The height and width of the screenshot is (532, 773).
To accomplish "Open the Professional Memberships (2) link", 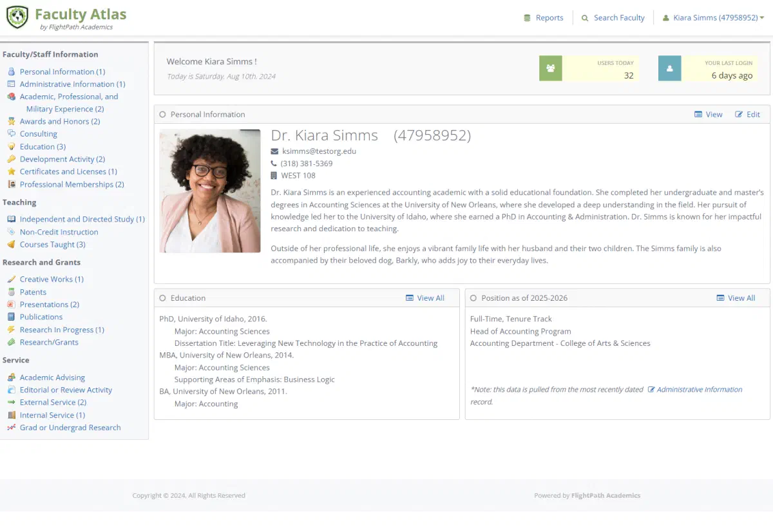I will click(x=72, y=184).
